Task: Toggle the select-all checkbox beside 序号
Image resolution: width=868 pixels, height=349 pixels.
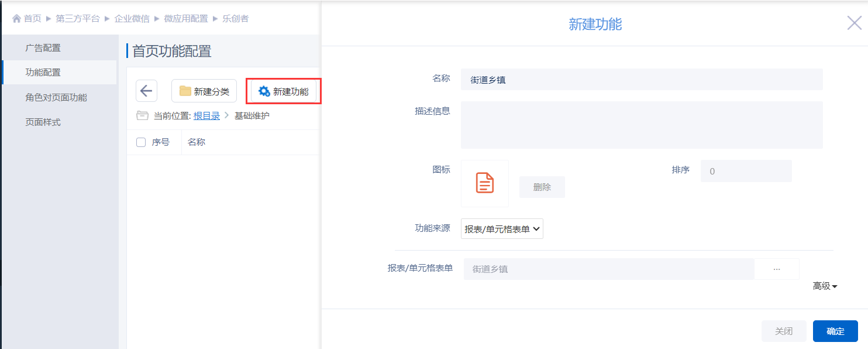Action: tap(141, 142)
